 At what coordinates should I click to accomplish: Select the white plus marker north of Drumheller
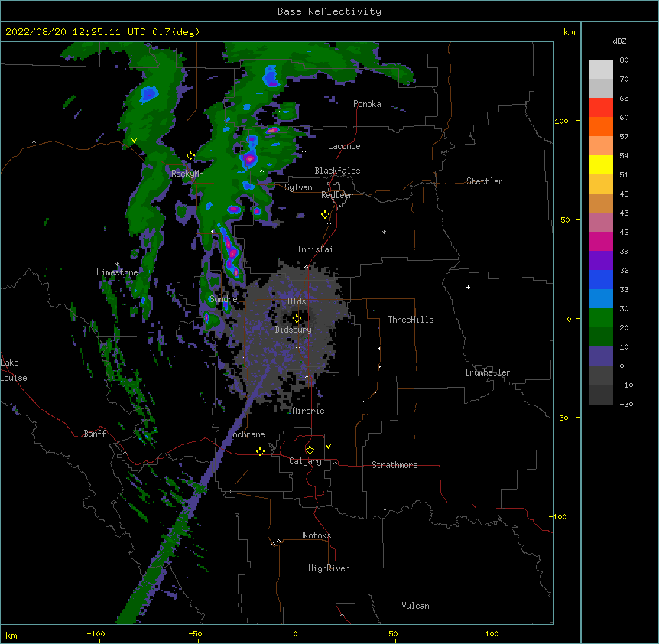468,287
